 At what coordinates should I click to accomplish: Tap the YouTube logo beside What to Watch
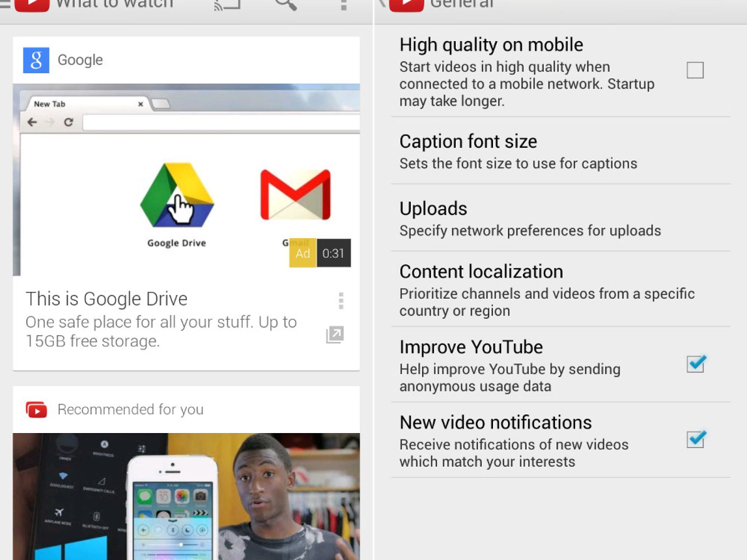point(32,6)
